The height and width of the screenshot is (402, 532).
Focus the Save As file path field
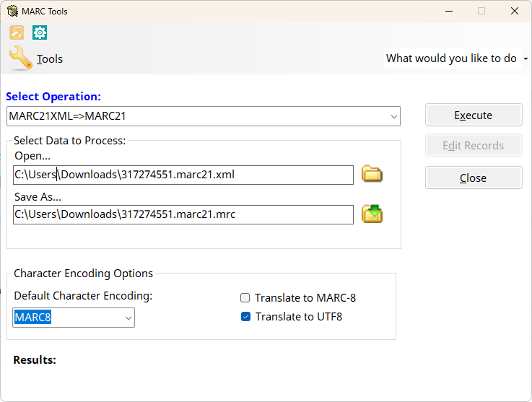point(183,214)
